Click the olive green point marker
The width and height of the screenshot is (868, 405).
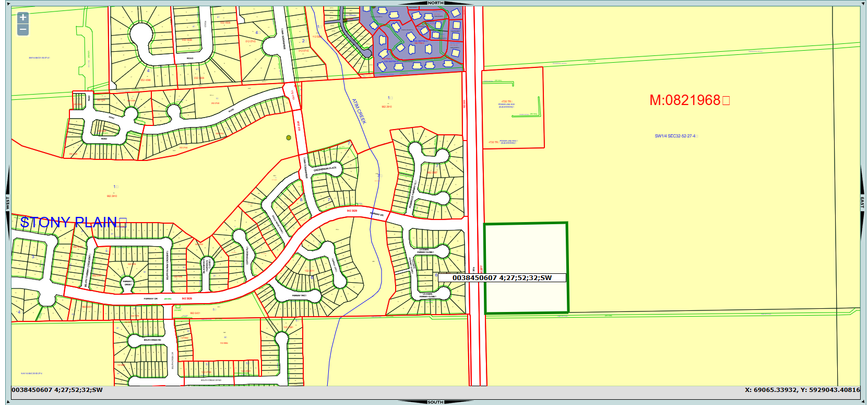coord(289,138)
